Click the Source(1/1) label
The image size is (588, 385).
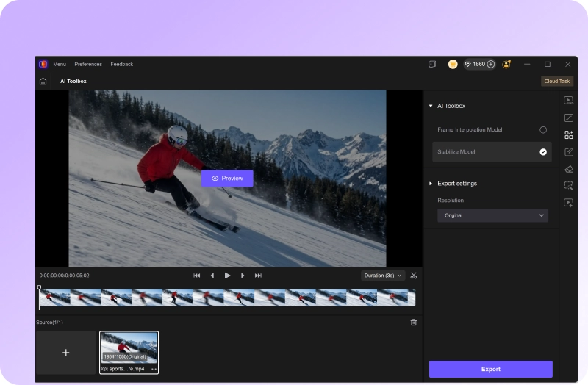pyautogui.click(x=49, y=323)
